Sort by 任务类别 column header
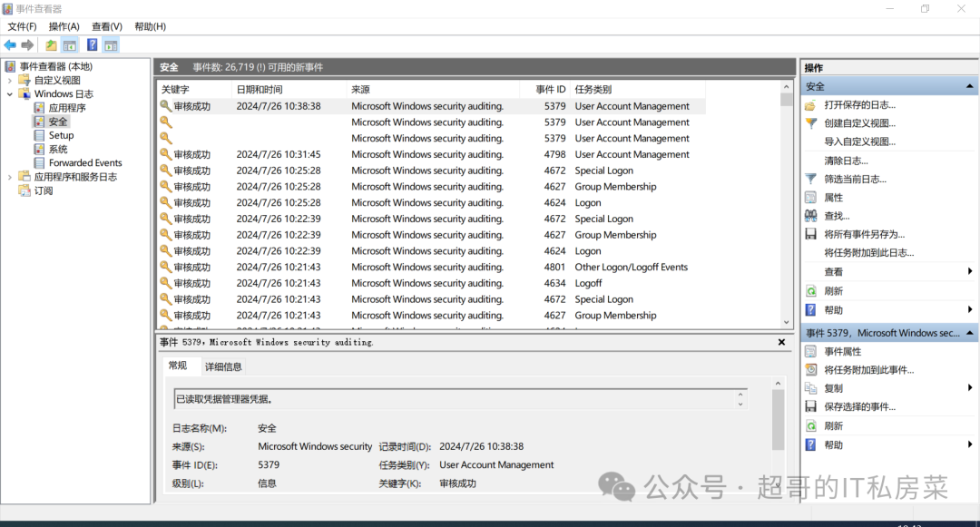The height and width of the screenshot is (527, 980). [x=638, y=89]
